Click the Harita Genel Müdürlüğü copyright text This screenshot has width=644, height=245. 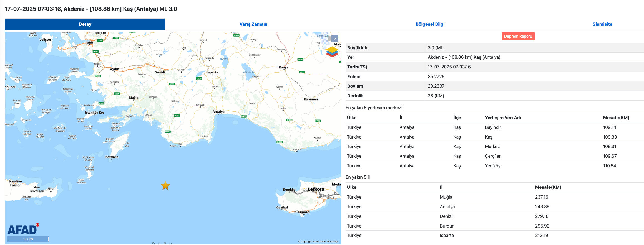[318, 241]
